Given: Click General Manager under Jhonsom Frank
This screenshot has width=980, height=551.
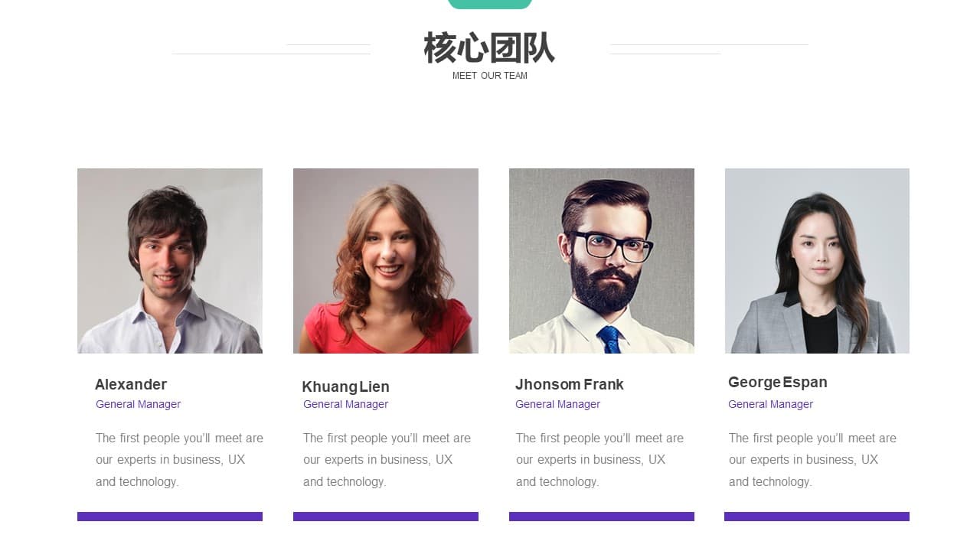Looking at the screenshot, I should 558,404.
